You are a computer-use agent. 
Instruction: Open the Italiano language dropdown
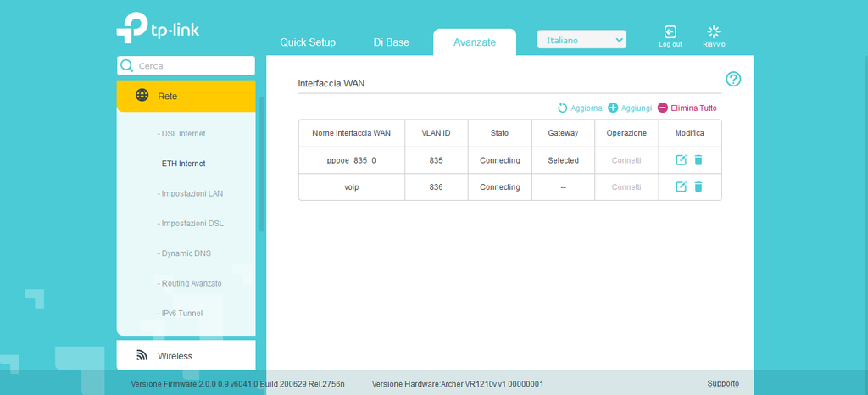(x=581, y=40)
